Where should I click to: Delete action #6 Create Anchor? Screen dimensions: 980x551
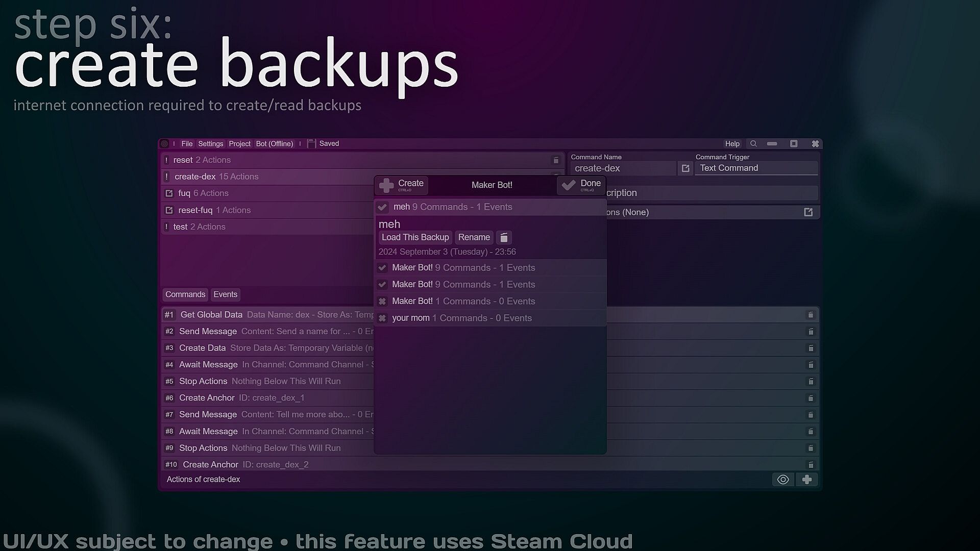pyautogui.click(x=810, y=398)
